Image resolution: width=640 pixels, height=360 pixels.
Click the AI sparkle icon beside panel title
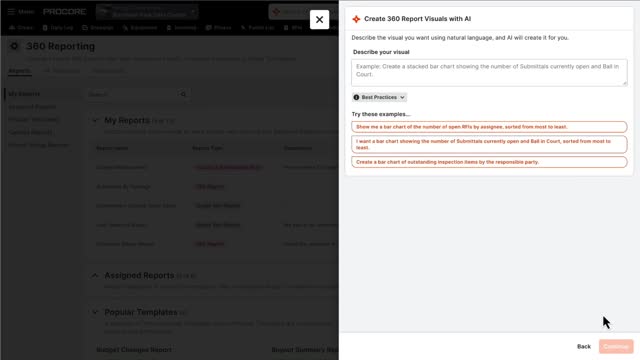coord(356,19)
